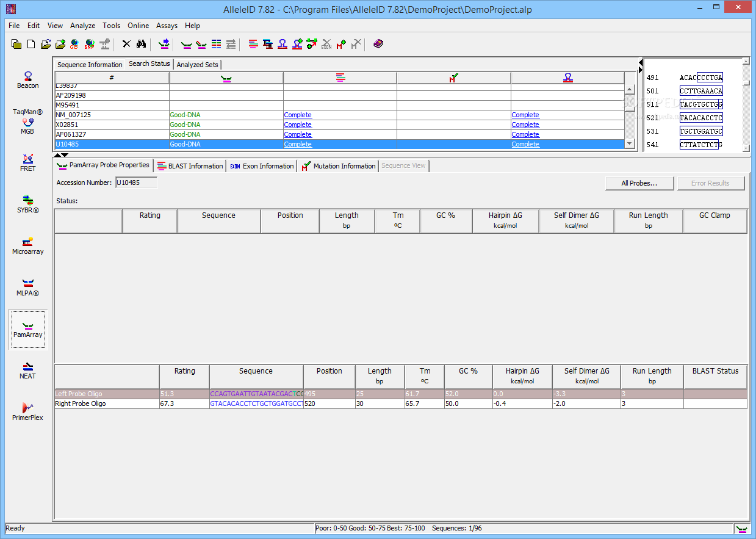Click the splitter arrows above PamArray Probe Properties
This screenshot has height=539, width=756.
point(61,155)
